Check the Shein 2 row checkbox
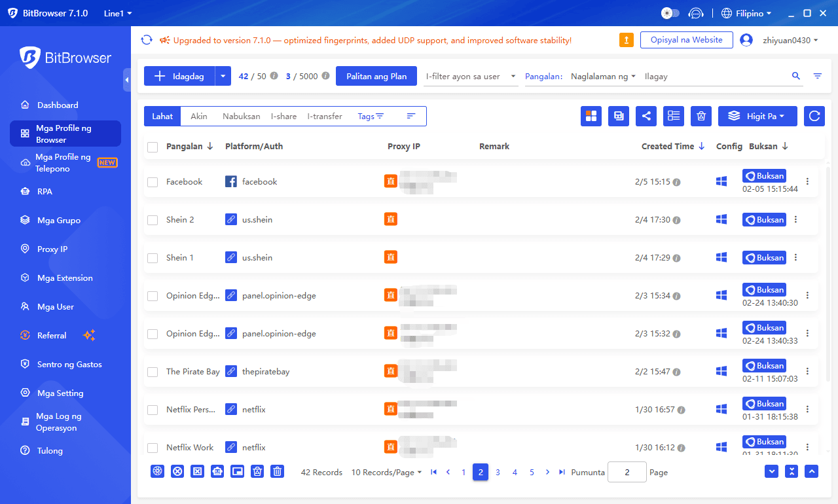The image size is (838, 504). coord(153,220)
